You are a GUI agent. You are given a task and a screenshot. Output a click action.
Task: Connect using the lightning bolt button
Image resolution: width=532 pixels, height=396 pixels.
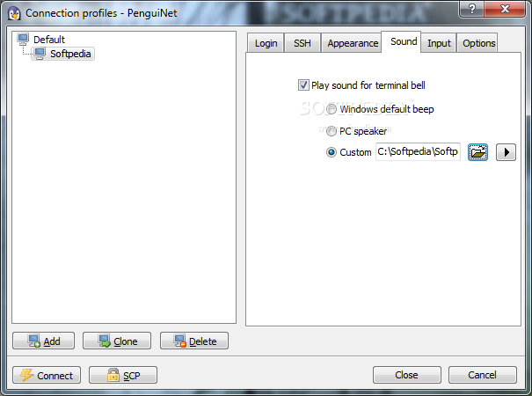click(x=47, y=375)
